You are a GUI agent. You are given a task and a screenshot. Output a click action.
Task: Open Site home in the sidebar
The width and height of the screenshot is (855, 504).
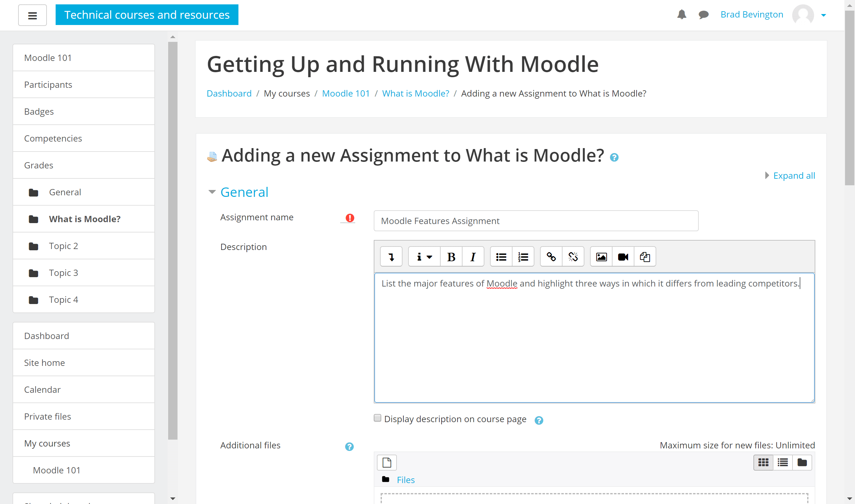[x=83, y=363]
